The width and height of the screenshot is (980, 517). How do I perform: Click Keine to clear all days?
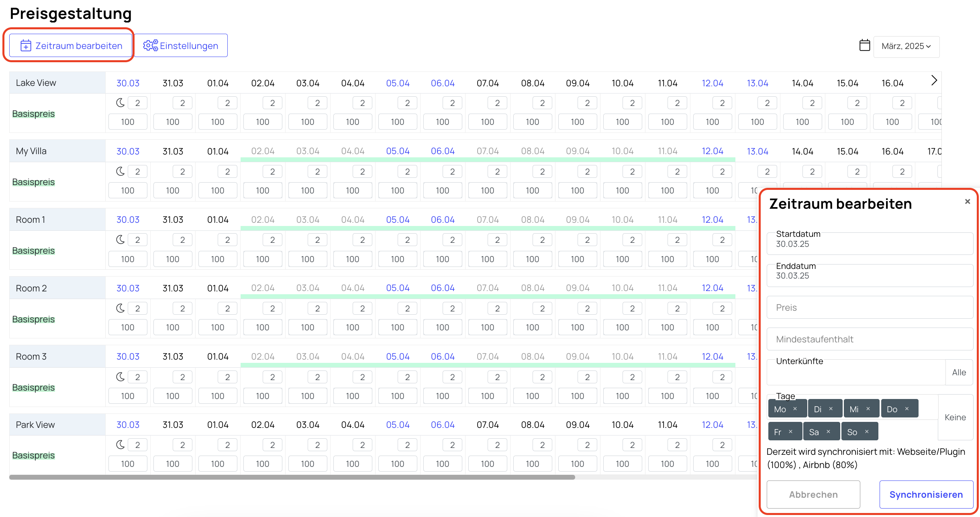955,417
